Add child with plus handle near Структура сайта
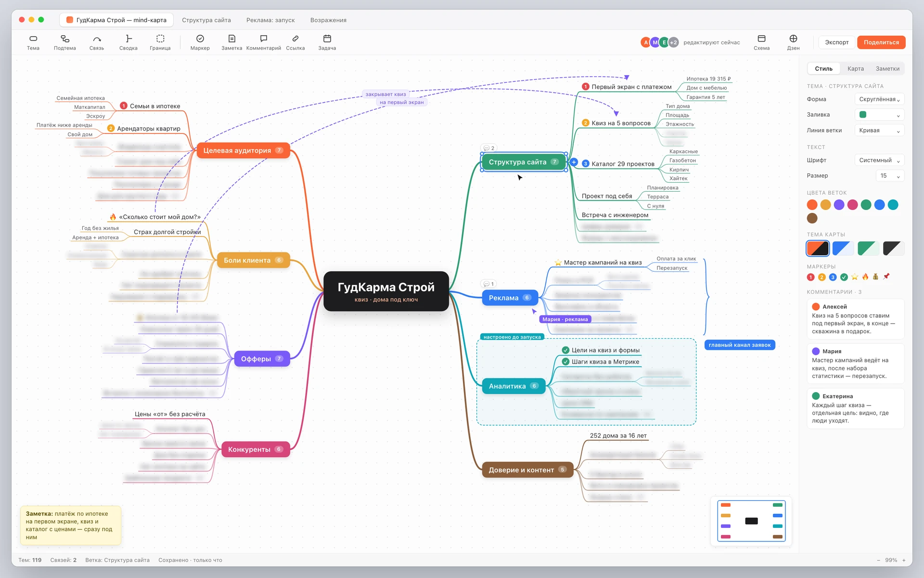924x578 pixels. click(574, 162)
